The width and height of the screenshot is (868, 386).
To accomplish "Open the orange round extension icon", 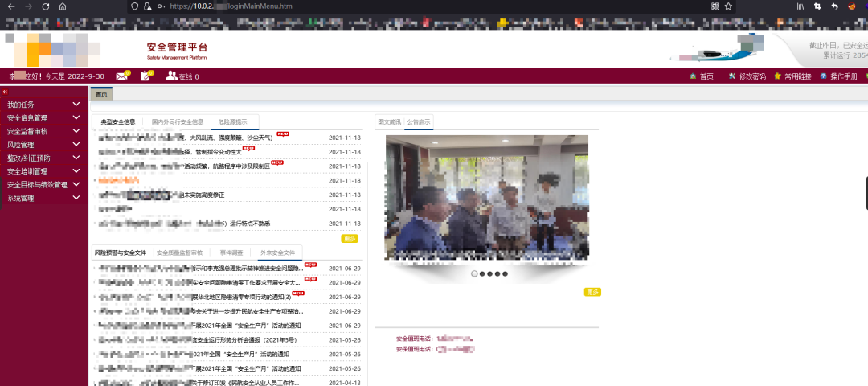I will (851, 6).
